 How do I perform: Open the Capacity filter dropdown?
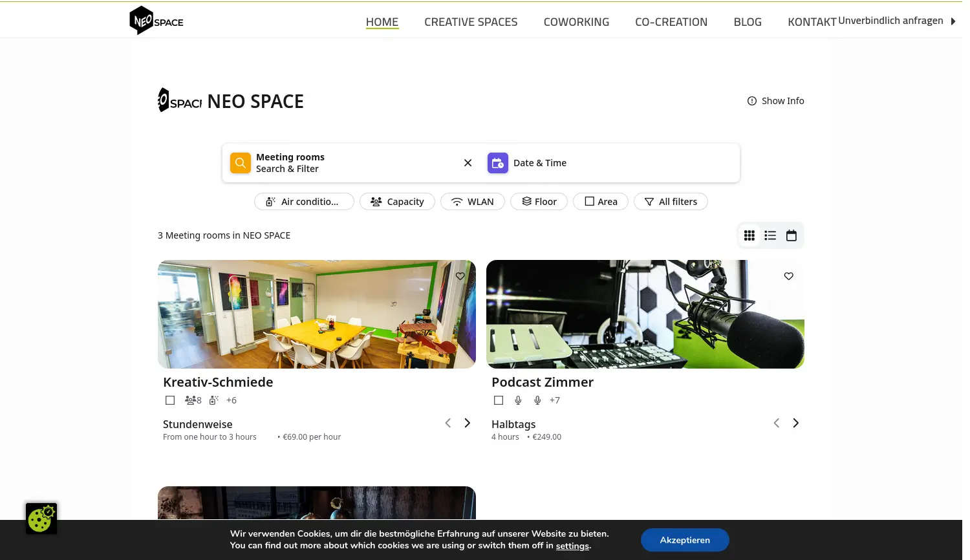397,202
